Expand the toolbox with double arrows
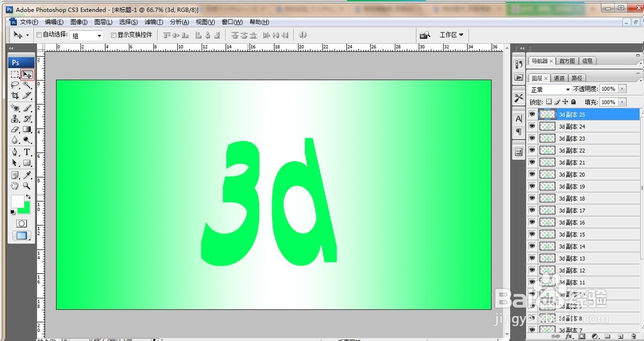Image resolution: width=644 pixels, height=341 pixels. pyautogui.click(x=11, y=48)
